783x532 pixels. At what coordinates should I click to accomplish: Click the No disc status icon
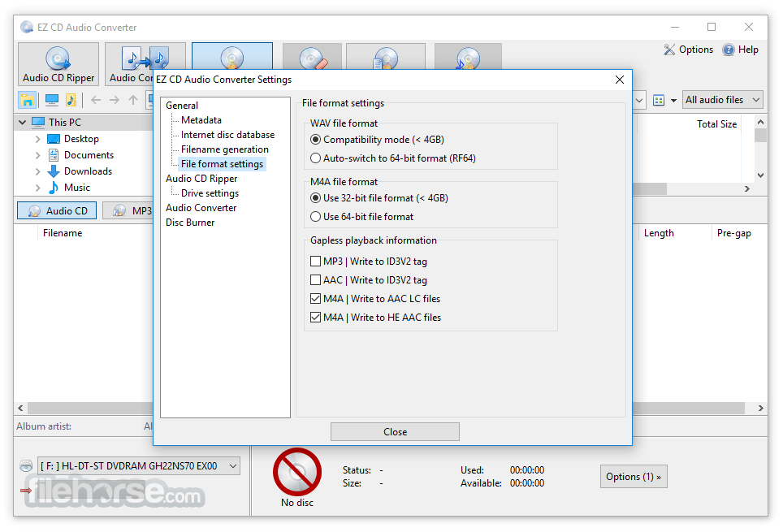(297, 472)
